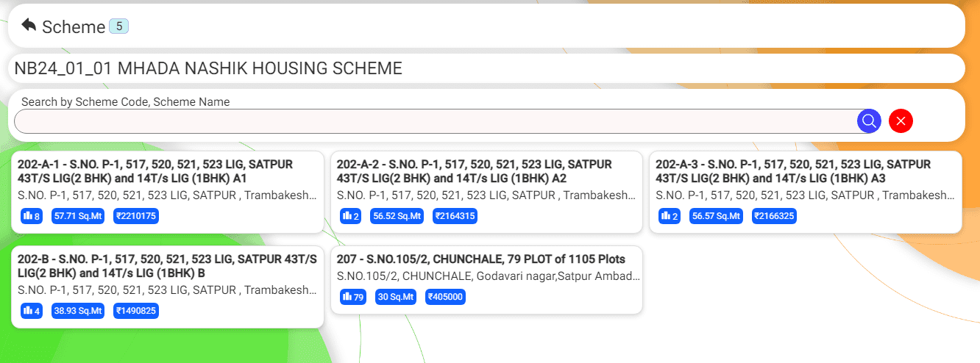This screenshot has height=363, width=980.
Task: Click the blue search magnifier button
Action: tap(869, 121)
